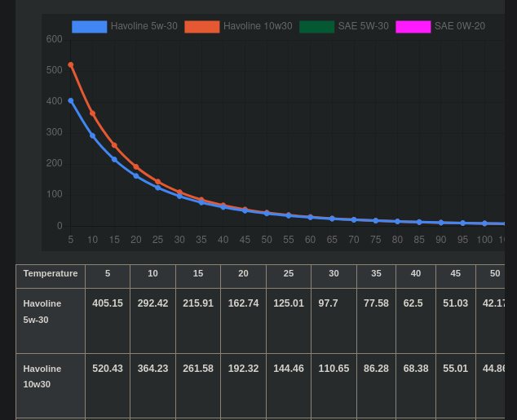
Task: Select the table cell 97.7
Action: pyautogui.click(x=334, y=321)
